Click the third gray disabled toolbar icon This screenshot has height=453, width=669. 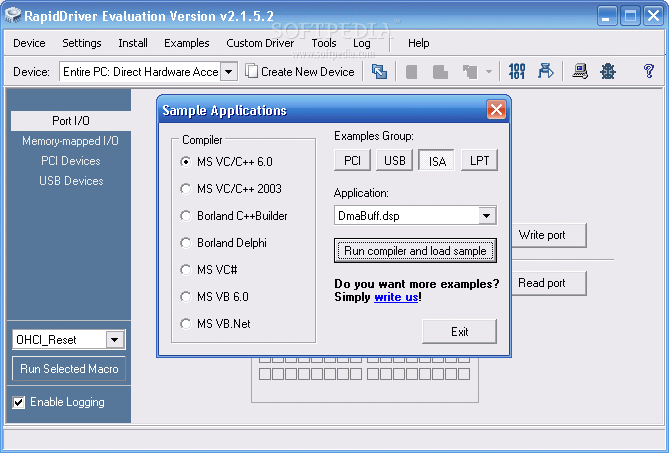click(470, 72)
